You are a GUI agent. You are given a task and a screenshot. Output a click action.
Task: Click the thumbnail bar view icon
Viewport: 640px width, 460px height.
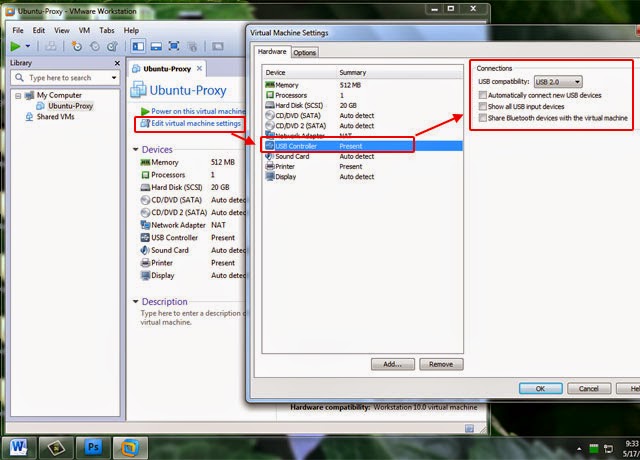point(156,47)
